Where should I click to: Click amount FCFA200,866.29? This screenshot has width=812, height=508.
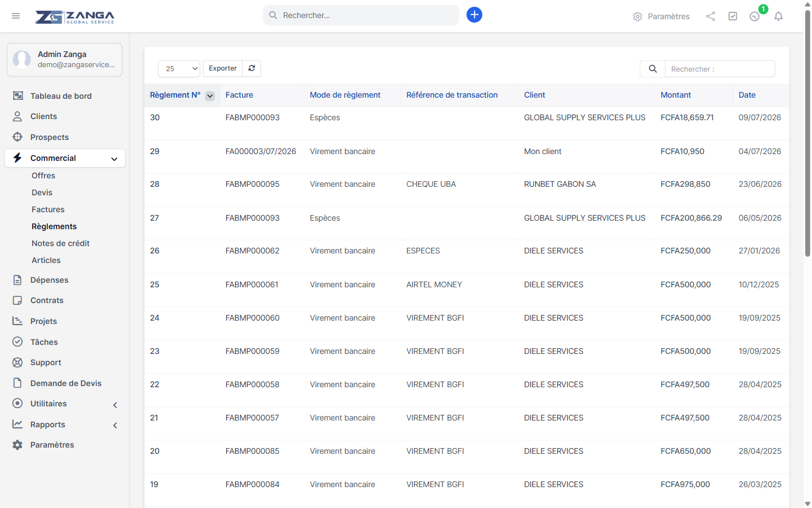click(691, 218)
